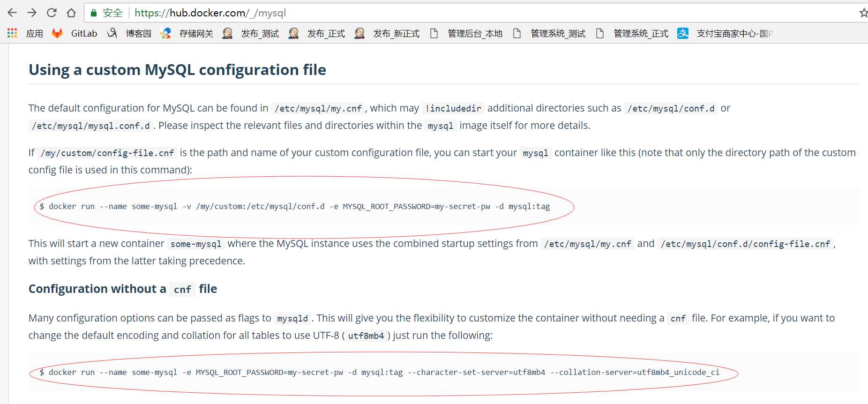Reload the current page

52,13
